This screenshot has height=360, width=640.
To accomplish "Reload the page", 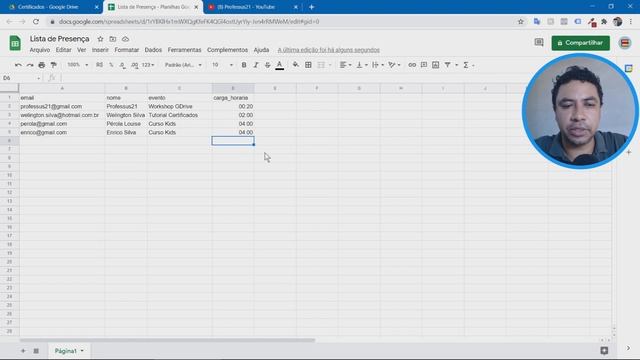I will [36, 22].
